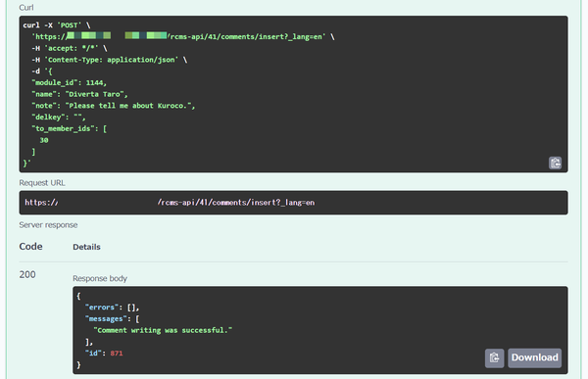Click the "id": 871 line
The width and height of the screenshot is (588, 379).
(104, 353)
